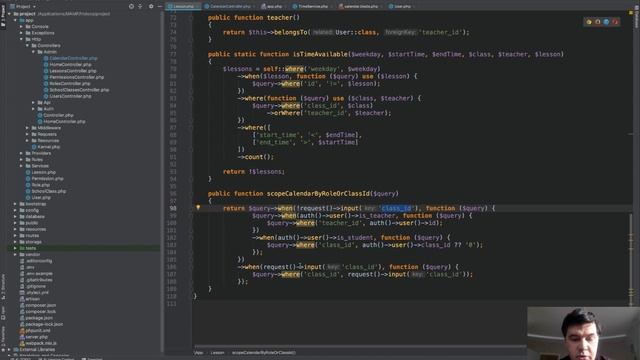Viewport: 640px width, 360px height.
Task: Collapse the app folder
Action: coord(16,20)
